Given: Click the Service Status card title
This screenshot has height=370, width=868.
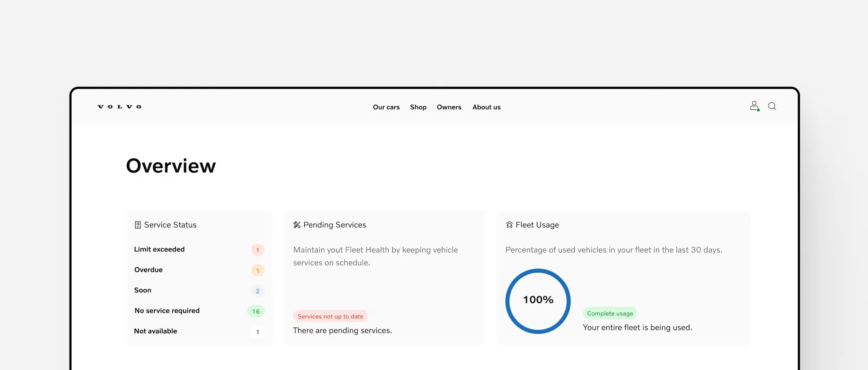Looking at the screenshot, I should point(170,225).
